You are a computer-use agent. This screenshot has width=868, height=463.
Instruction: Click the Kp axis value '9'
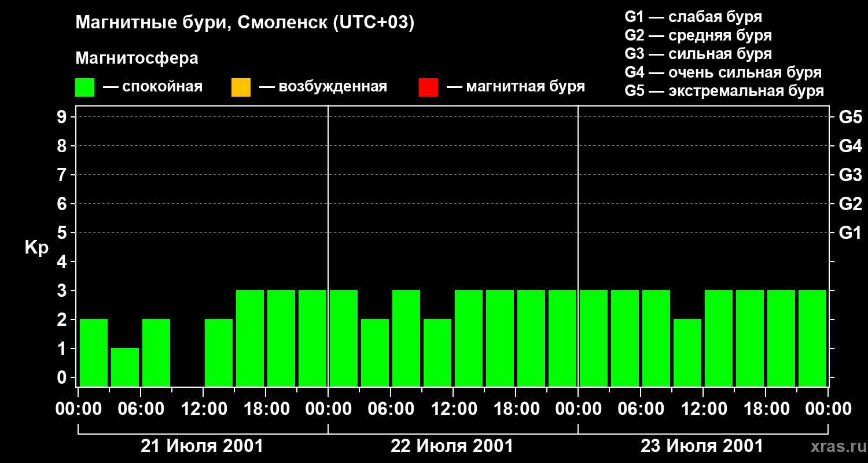(63, 117)
